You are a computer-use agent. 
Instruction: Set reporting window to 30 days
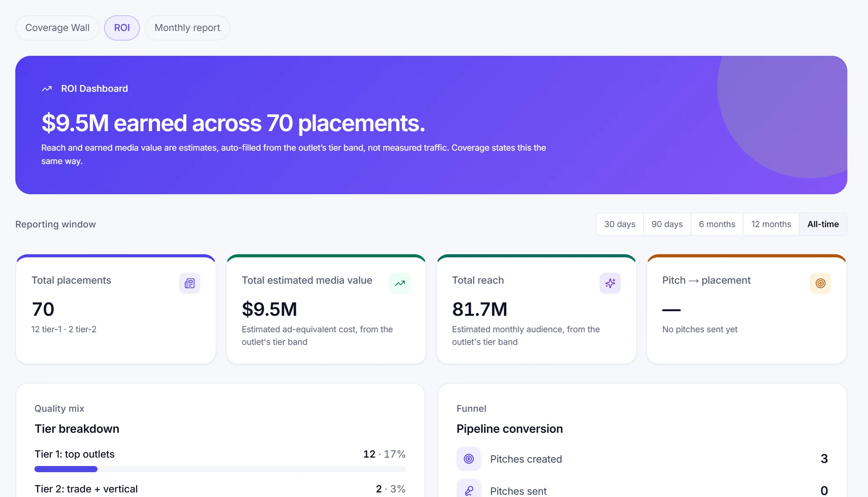point(620,224)
